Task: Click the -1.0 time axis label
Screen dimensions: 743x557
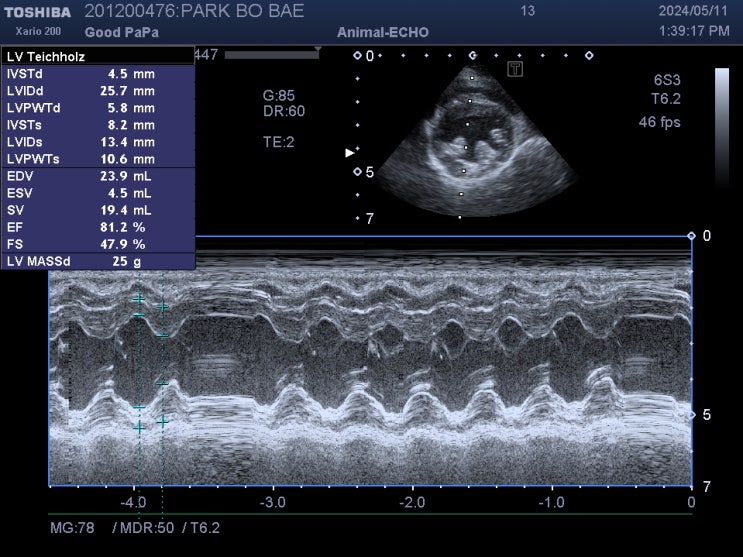Action: [552, 502]
